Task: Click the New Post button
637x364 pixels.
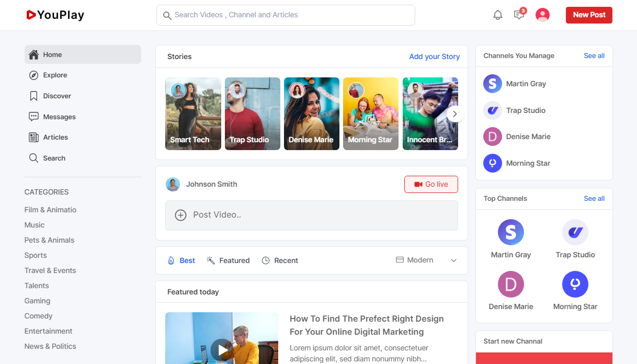Action: [588, 15]
